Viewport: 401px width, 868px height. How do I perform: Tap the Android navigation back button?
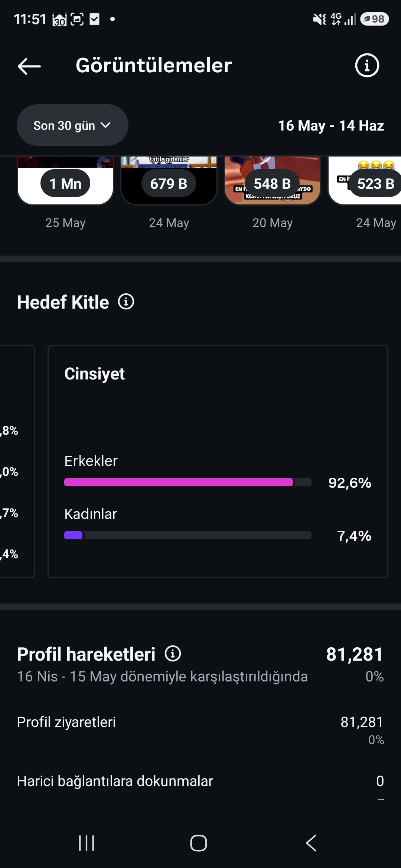point(311,843)
